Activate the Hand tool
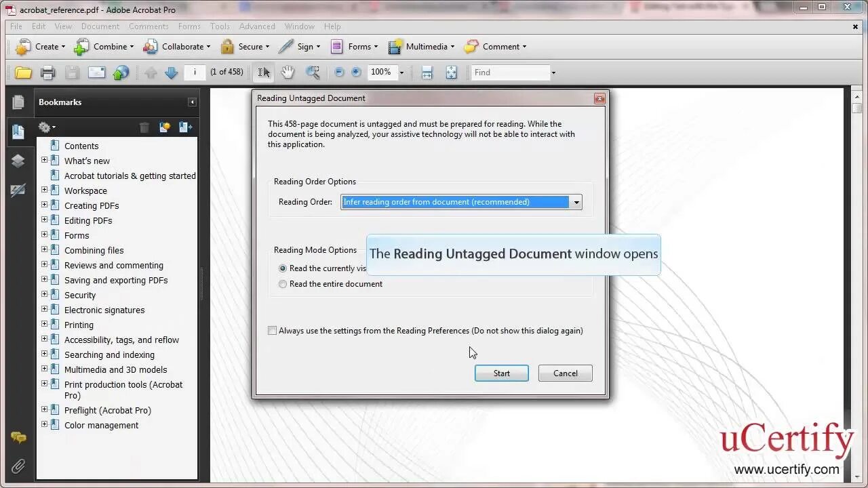The image size is (868, 488). (x=288, y=73)
